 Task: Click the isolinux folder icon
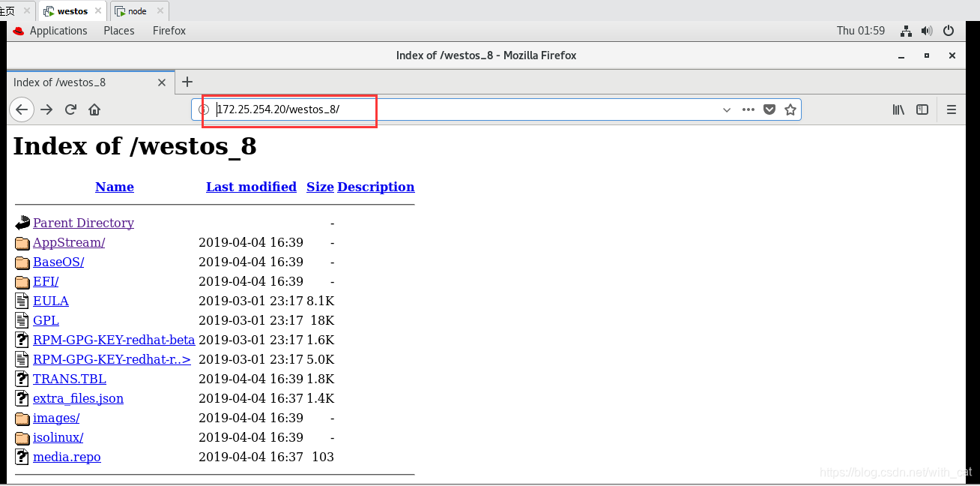[x=22, y=438]
